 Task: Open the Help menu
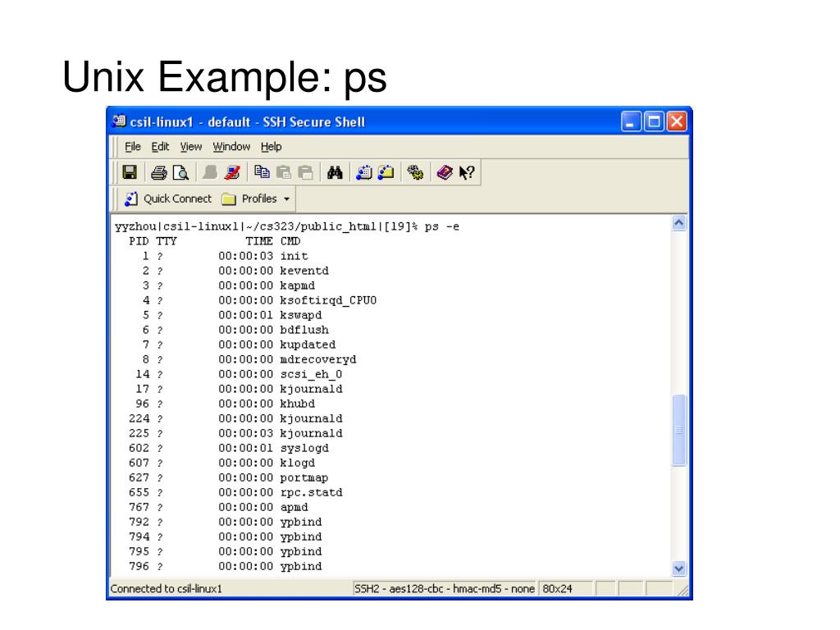[x=271, y=147]
